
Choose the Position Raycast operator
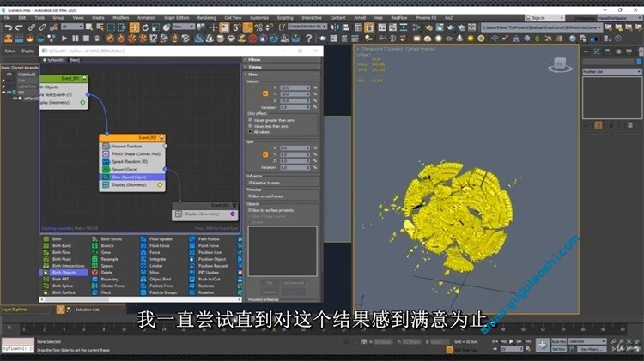(210, 266)
